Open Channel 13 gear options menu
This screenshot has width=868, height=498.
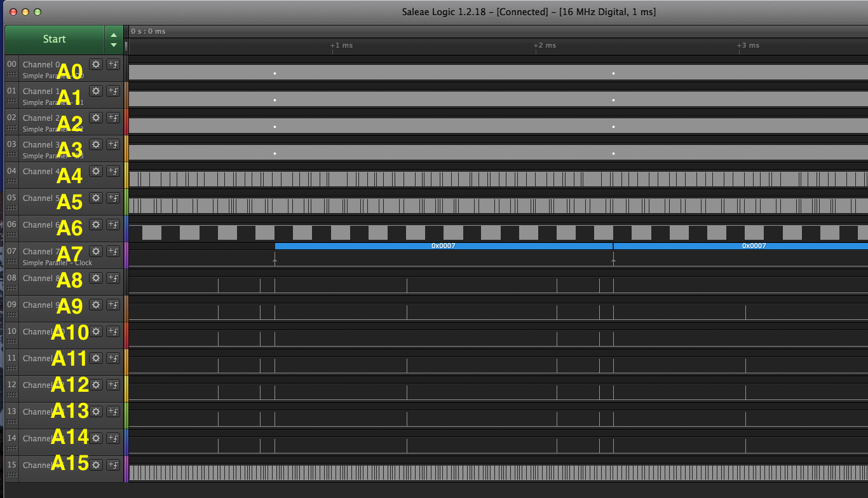click(x=96, y=411)
